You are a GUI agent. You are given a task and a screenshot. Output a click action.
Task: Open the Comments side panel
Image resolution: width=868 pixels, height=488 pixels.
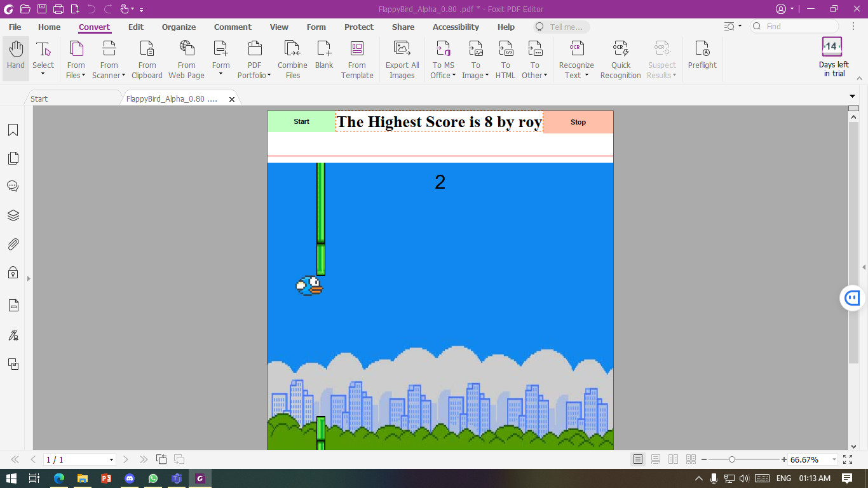[x=13, y=186]
